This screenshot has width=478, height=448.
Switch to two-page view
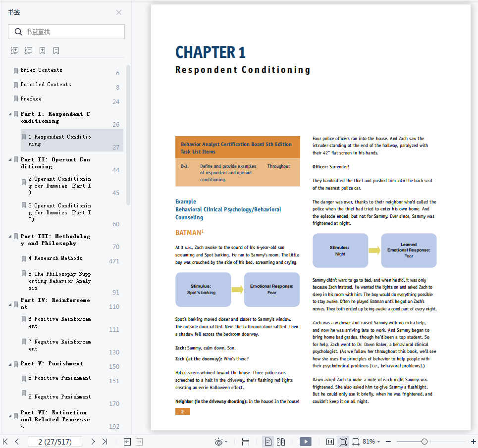(x=281, y=442)
